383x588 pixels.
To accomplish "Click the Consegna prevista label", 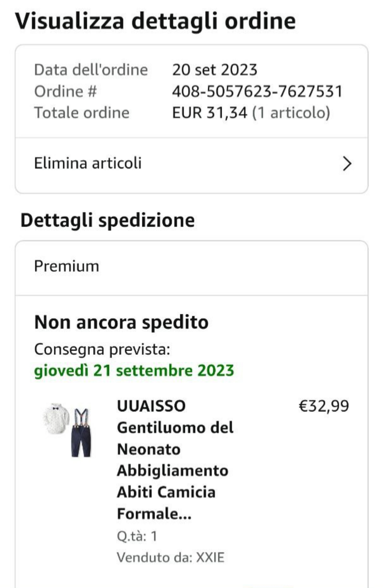I will pyautogui.click(x=102, y=350).
